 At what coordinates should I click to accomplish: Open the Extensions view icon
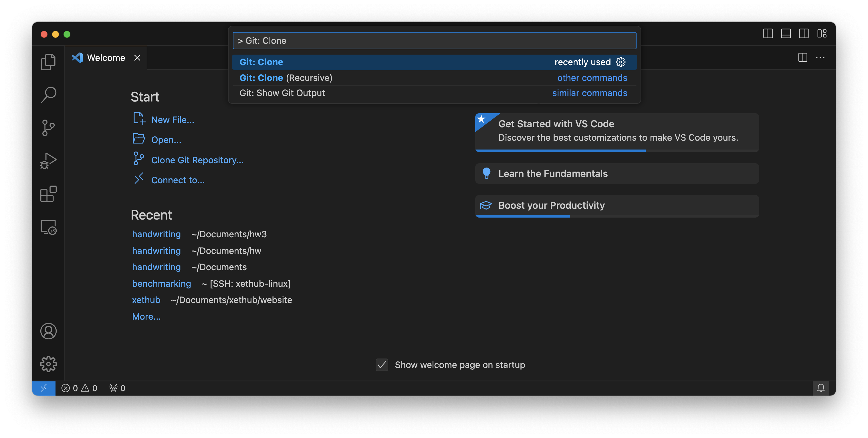[48, 194]
